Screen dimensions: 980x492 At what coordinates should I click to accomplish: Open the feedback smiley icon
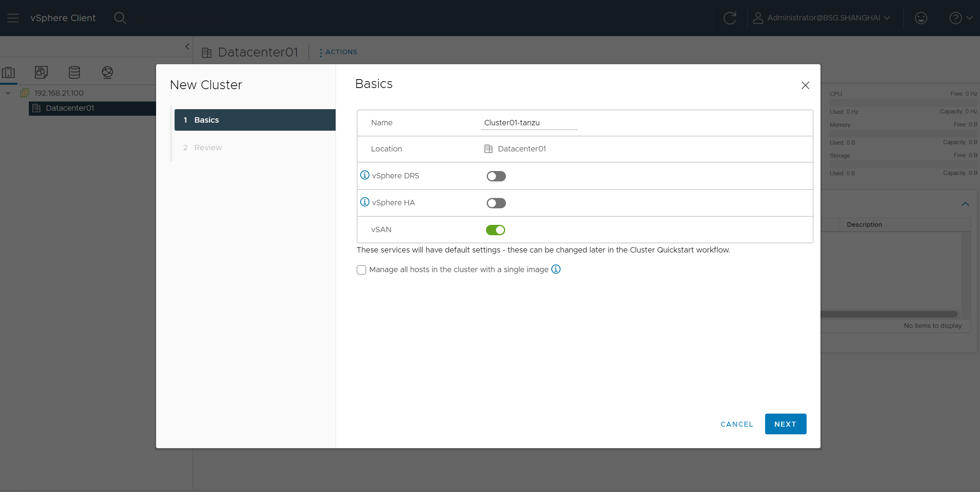[921, 18]
